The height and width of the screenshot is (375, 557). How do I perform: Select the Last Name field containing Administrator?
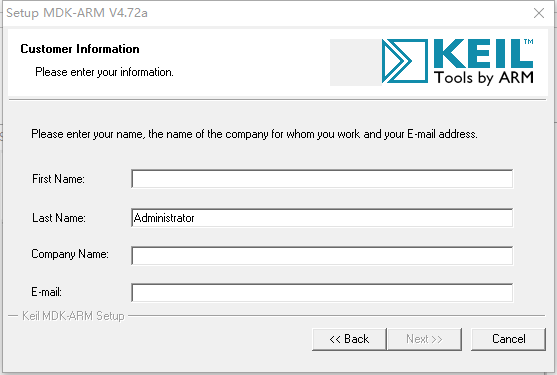[x=322, y=218]
